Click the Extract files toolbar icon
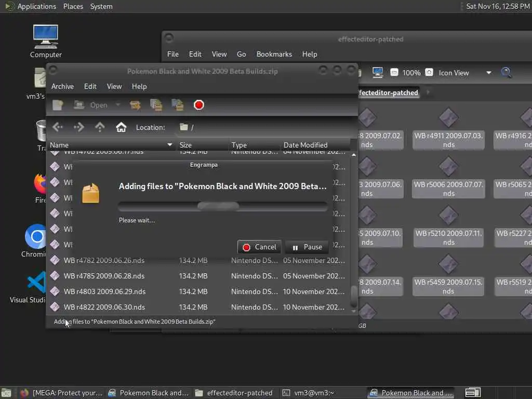 [x=135, y=105]
